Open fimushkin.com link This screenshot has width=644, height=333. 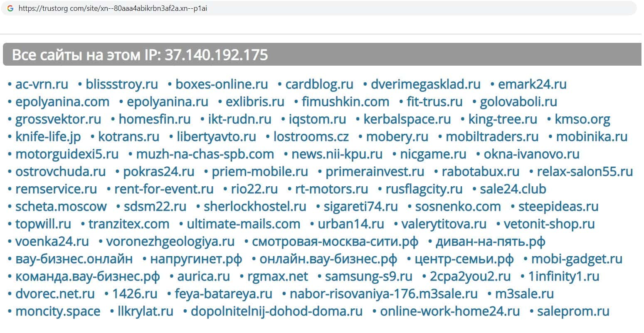point(345,102)
